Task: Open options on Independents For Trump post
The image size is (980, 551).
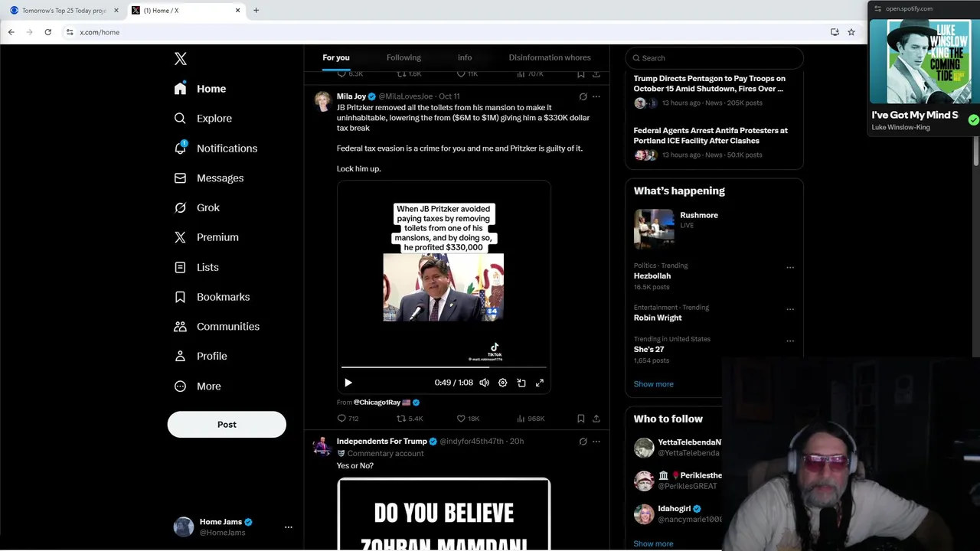Action: point(596,442)
